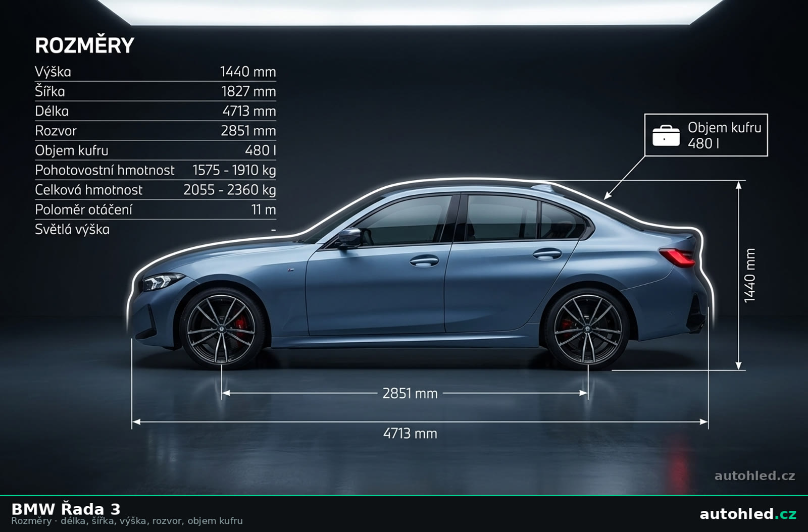Select the Výška label in the table

[53, 72]
